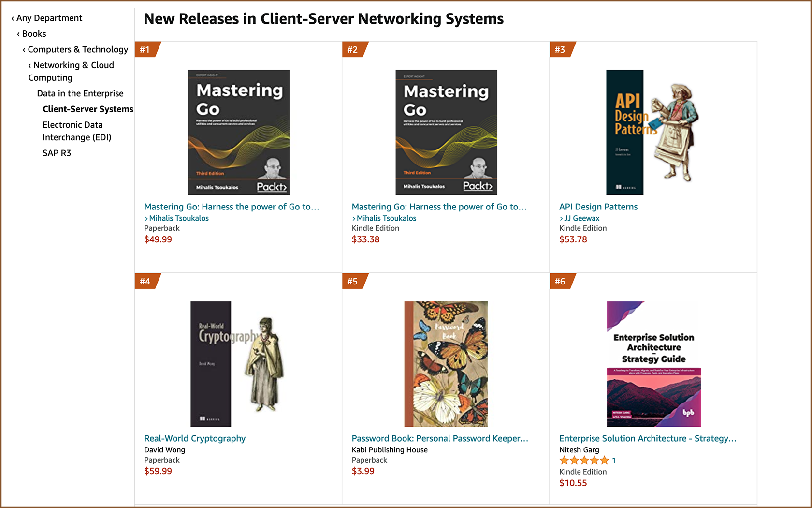Open SAP R3 category
This screenshot has width=812, height=508.
pyautogui.click(x=57, y=153)
